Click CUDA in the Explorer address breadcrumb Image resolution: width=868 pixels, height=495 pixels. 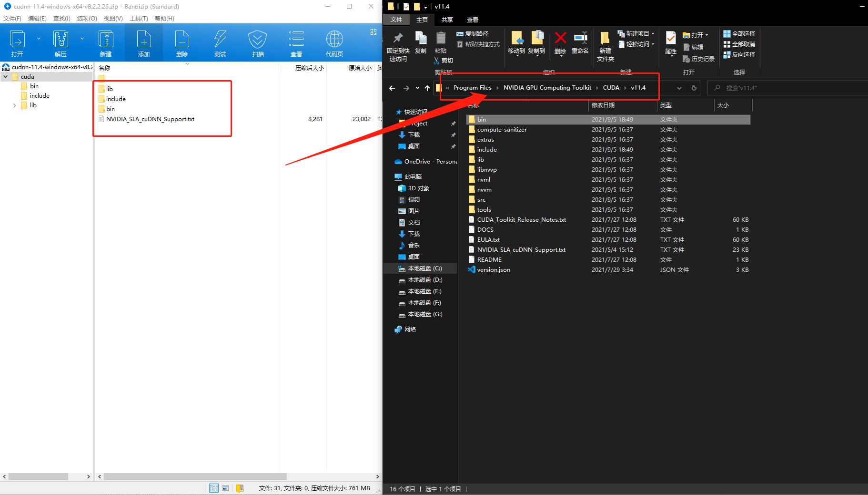(x=611, y=88)
